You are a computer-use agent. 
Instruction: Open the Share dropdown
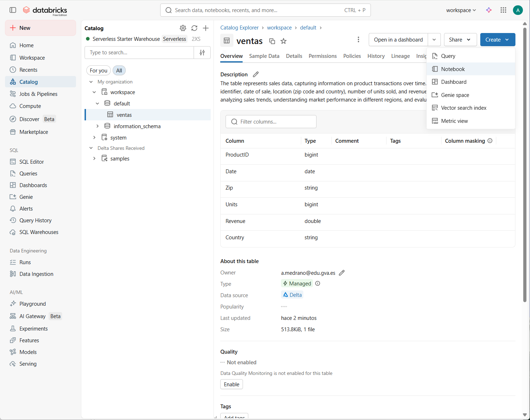460,39
